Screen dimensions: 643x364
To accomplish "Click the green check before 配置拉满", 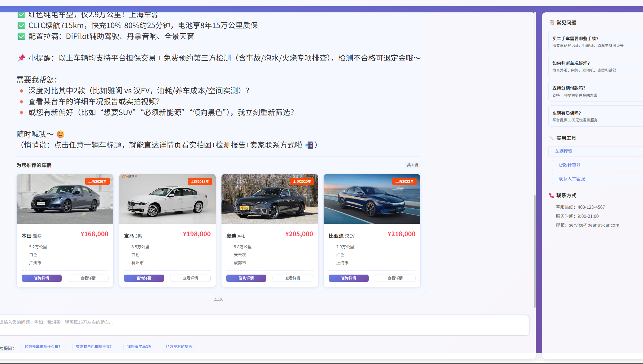I will coord(21,37).
